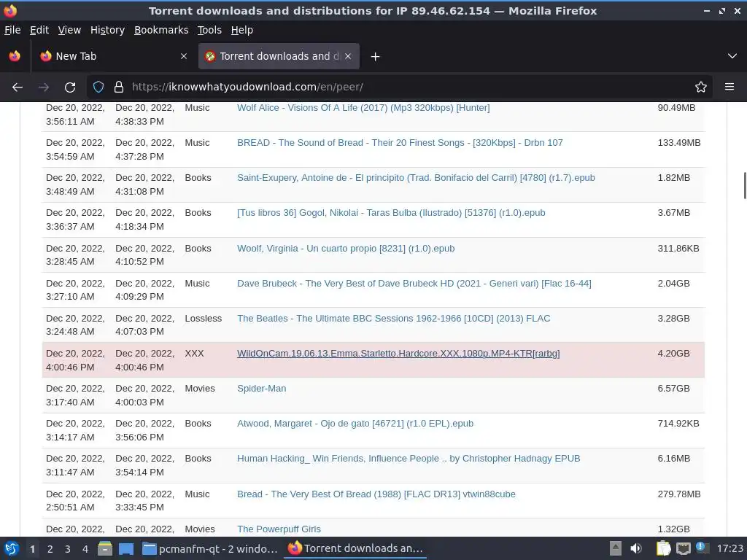Click the forward navigation arrow

(x=44, y=87)
